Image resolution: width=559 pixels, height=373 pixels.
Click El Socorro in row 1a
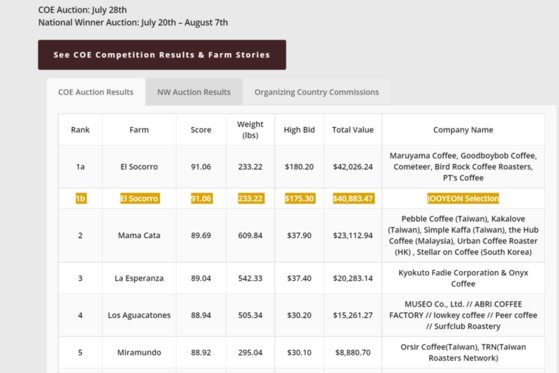click(x=139, y=167)
